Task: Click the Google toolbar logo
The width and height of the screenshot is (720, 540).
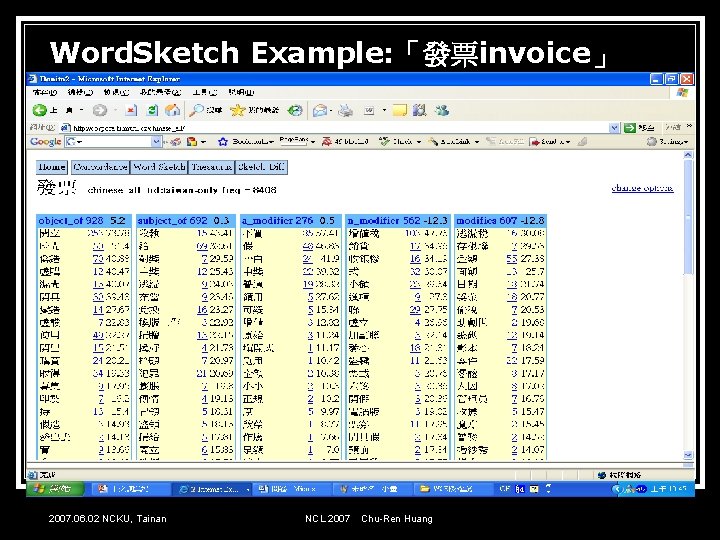Action: click(45, 141)
